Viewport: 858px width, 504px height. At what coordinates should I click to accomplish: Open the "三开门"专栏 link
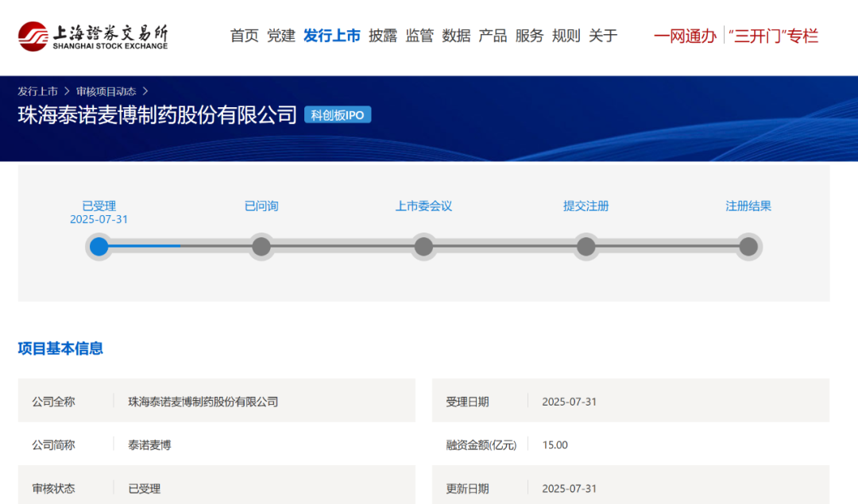click(773, 36)
